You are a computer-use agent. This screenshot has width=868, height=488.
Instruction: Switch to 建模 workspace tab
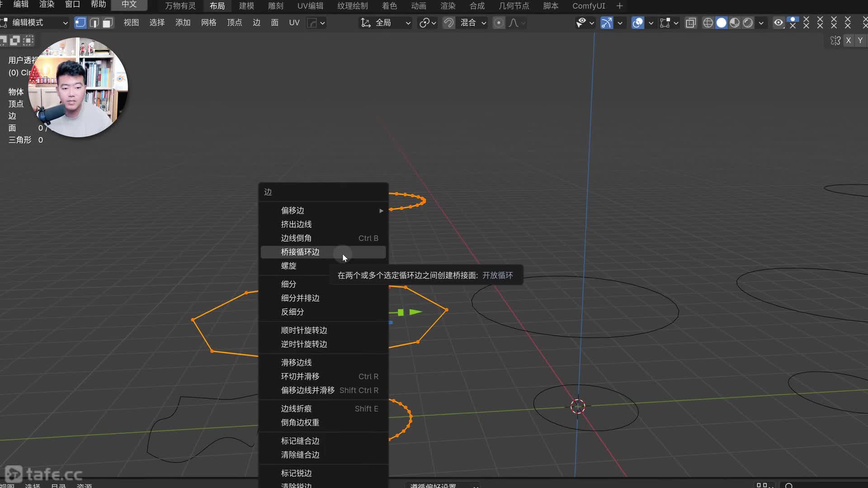coord(246,6)
